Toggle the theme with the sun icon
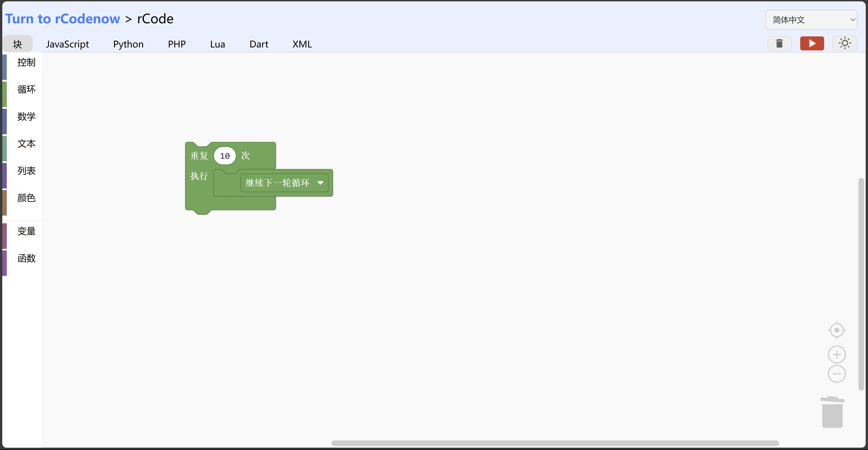The height and width of the screenshot is (450, 868). (845, 43)
